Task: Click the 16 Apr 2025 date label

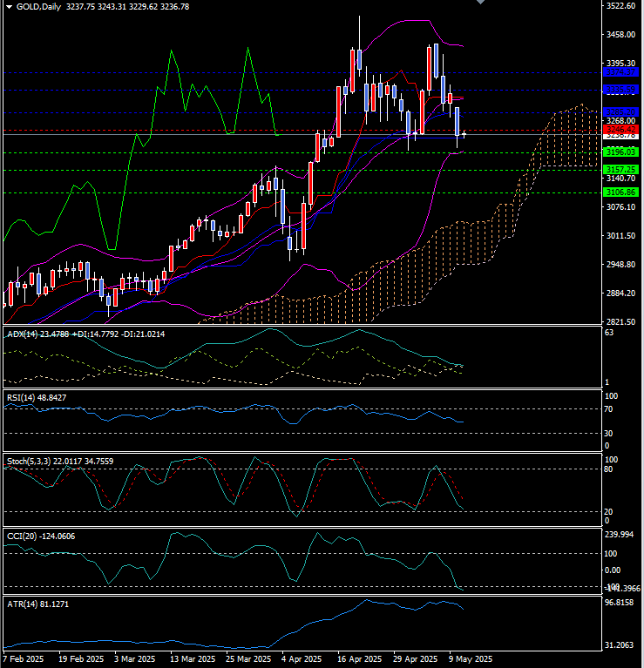Action: pyautogui.click(x=359, y=659)
